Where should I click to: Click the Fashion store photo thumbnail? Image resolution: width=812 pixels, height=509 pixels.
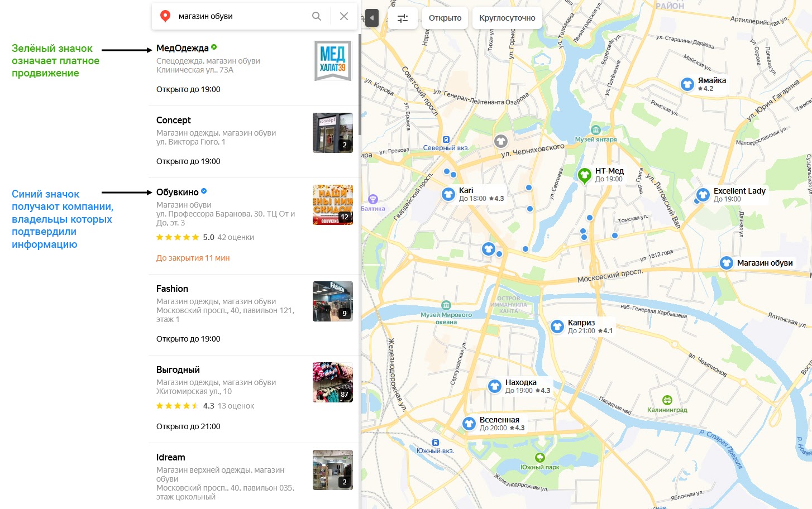(x=333, y=301)
